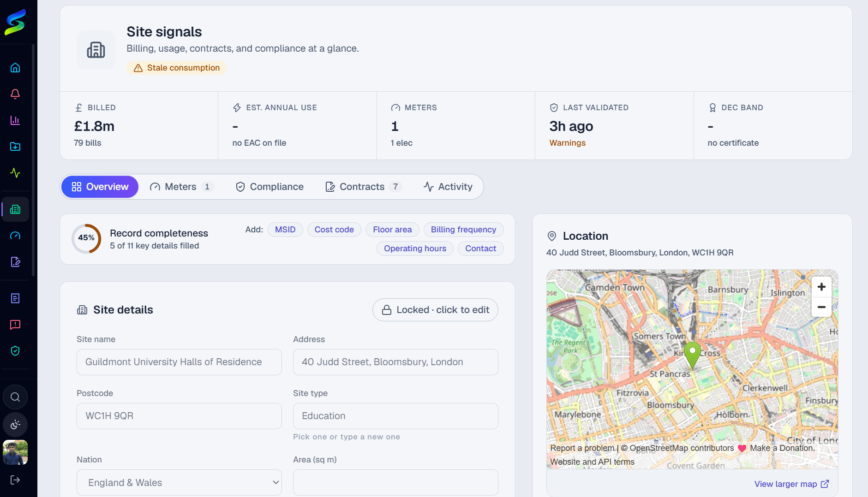
Task: Click the '1 elec' meters text
Action: (401, 143)
